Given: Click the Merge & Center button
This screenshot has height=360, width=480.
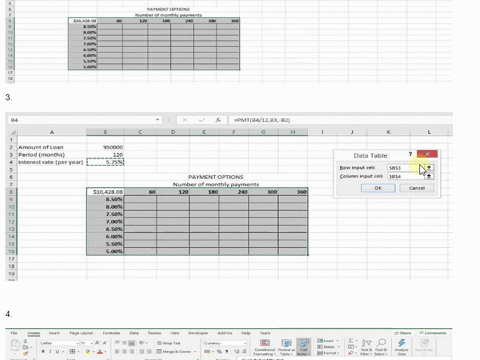Looking at the screenshot, I should 174,351.
